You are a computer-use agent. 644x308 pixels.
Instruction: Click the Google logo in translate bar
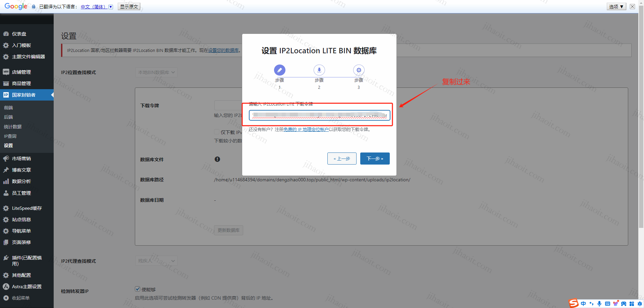(x=16, y=6)
